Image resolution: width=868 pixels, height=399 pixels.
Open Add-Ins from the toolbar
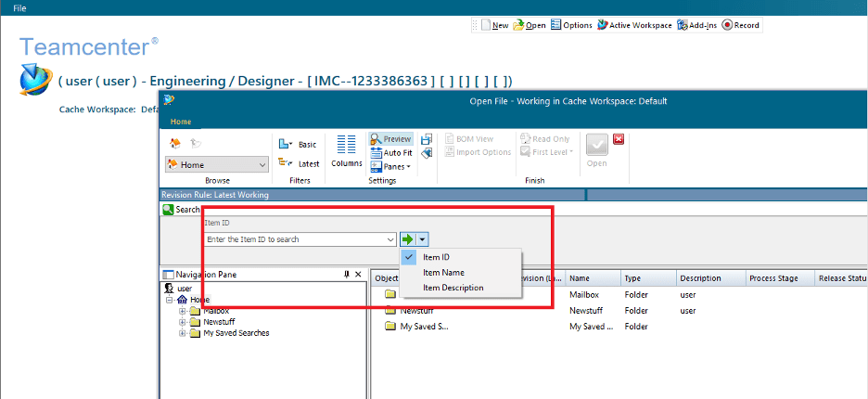click(x=696, y=25)
